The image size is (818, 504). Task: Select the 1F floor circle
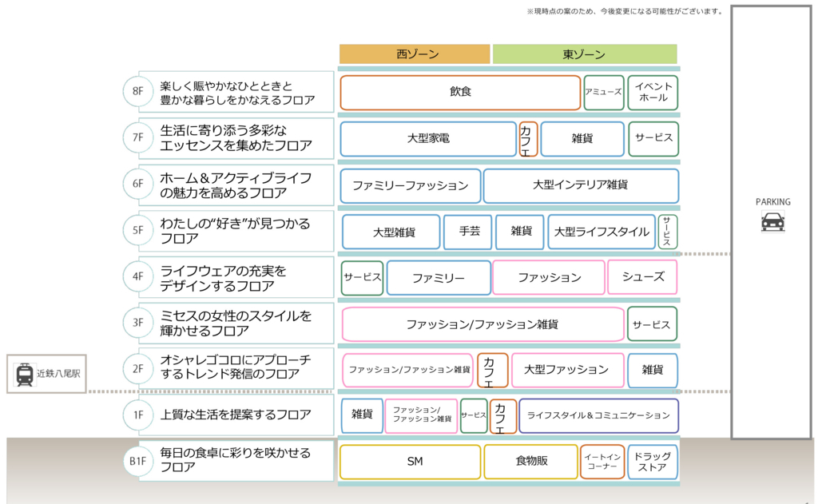(137, 415)
